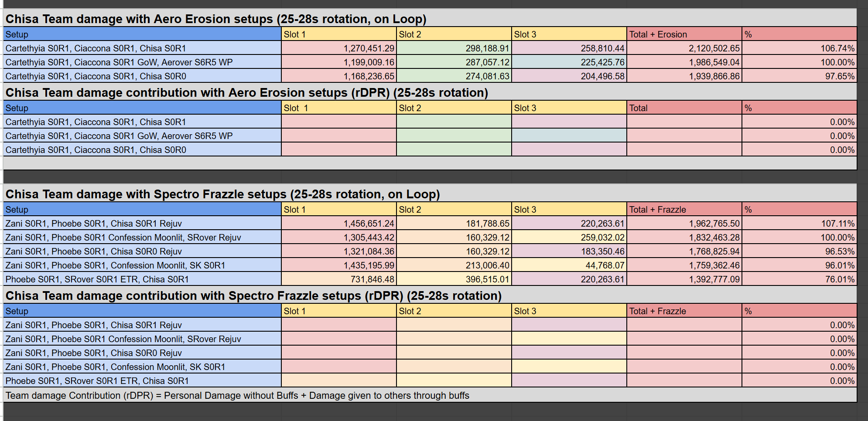Image resolution: width=868 pixels, height=421 pixels.
Task: Select the 1,321,084.36 Slot 1 cell
Action: [x=339, y=251]
